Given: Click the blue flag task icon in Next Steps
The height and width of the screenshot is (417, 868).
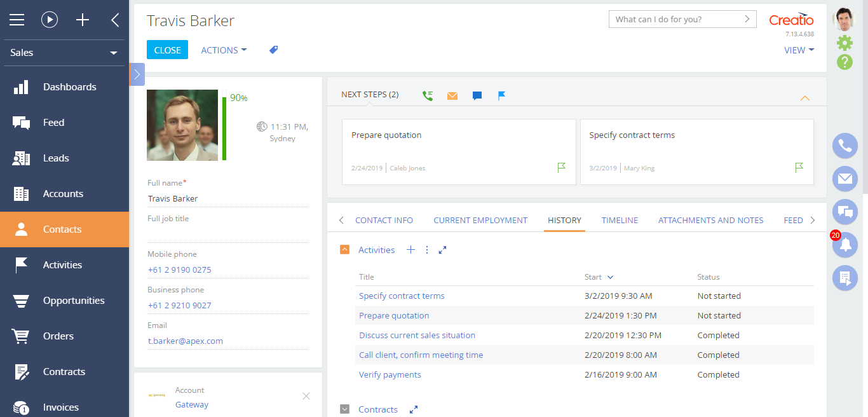Looking at the screenshot, I should click(501, 96).
